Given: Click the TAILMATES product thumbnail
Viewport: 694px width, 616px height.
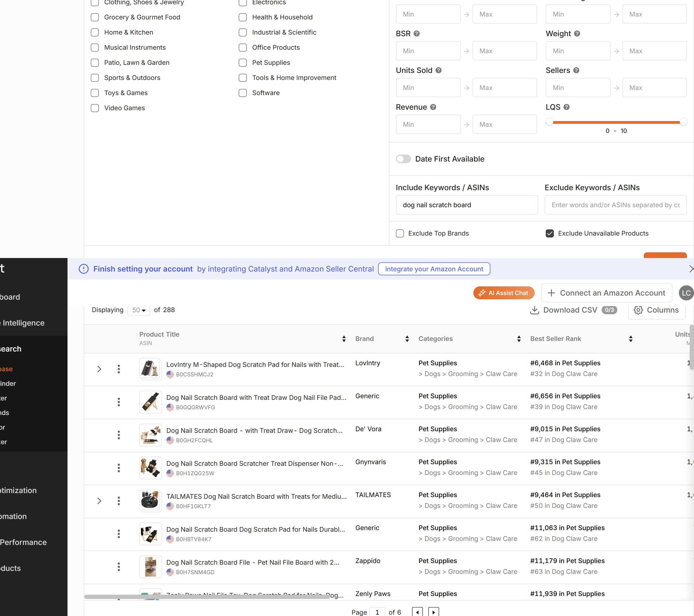Looking at the screenshot, I should [x=150, y=500].
